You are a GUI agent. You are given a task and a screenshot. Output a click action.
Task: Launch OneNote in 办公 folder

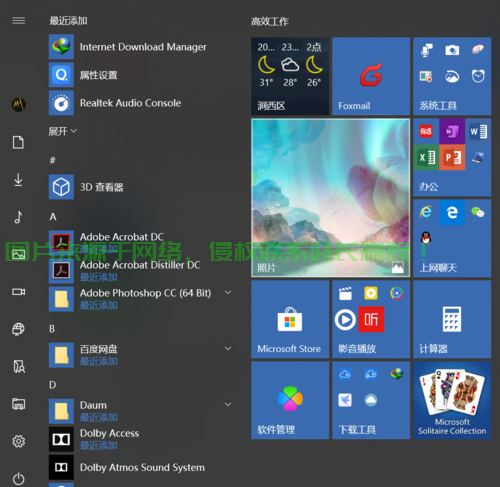point(452,131)
